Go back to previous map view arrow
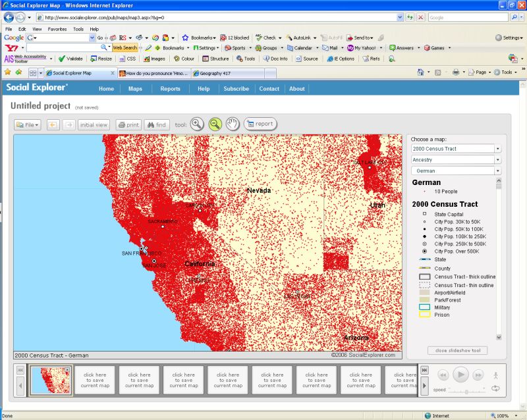This screenshot has height=420, width=527. pos(53,124)
